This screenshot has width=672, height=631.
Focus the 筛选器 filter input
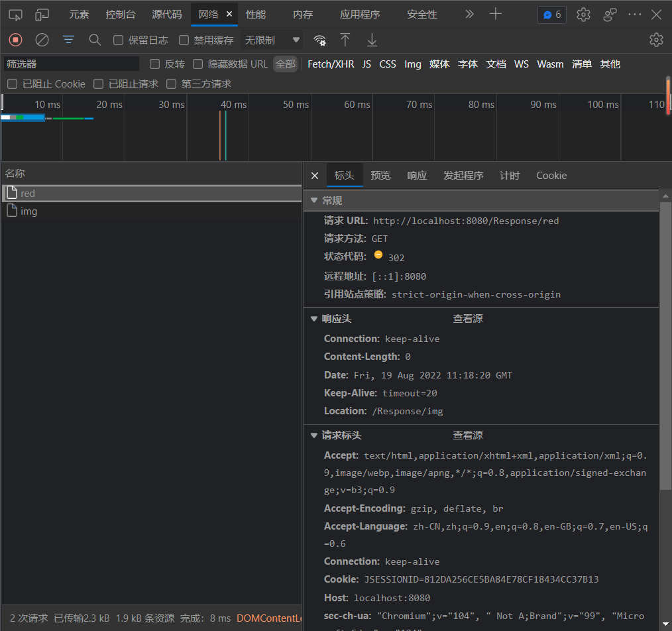tap(72, 64)
